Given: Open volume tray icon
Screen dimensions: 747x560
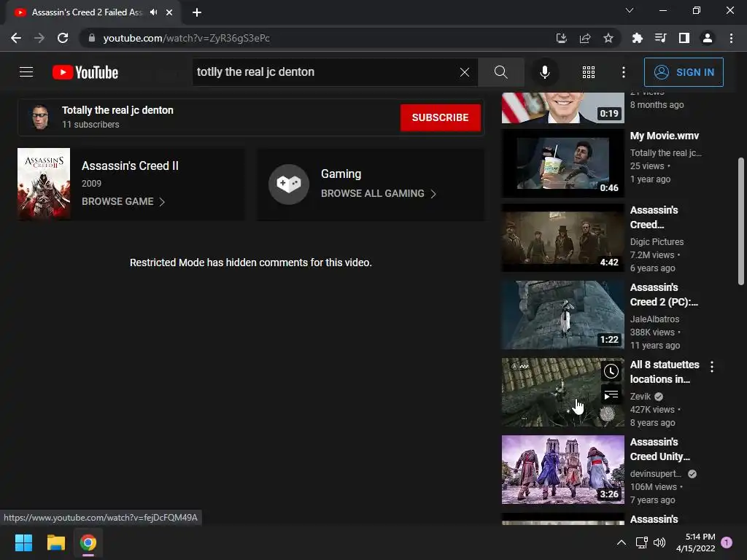Looking at the screenshot, I should pos(659,542).
